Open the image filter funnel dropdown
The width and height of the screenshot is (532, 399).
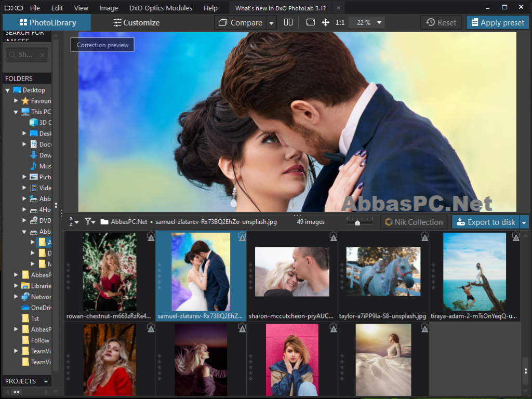click(x=90, y=222)
